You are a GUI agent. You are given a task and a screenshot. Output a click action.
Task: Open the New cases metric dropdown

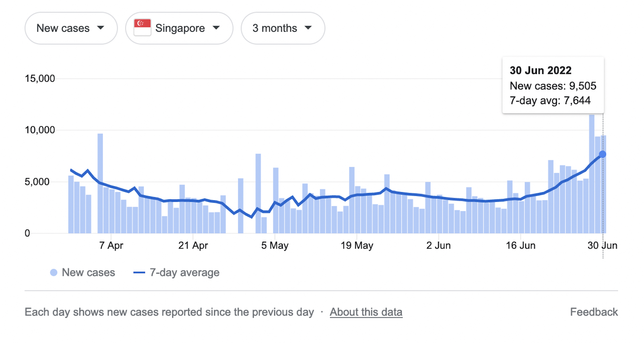coord(71,28)
